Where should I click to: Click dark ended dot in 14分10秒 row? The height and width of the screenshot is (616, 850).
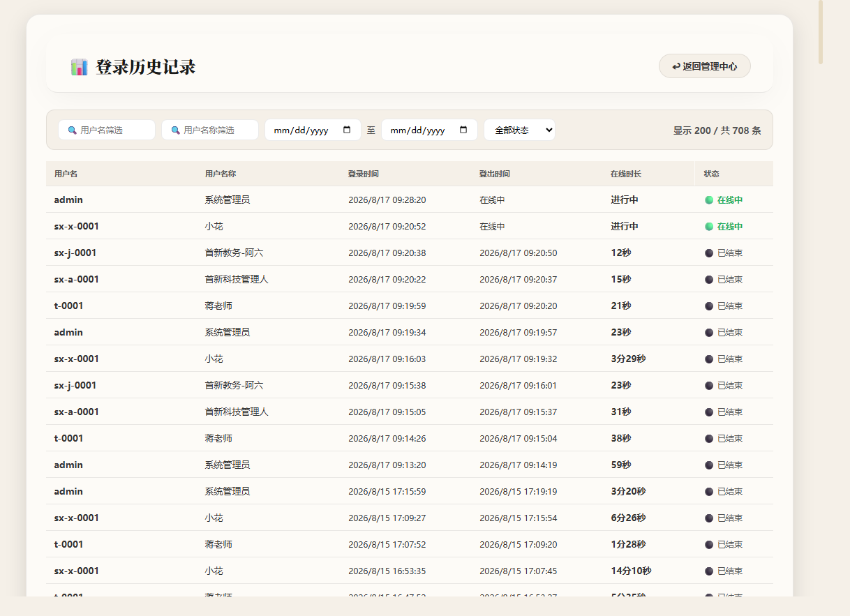(x=709, y=571)
